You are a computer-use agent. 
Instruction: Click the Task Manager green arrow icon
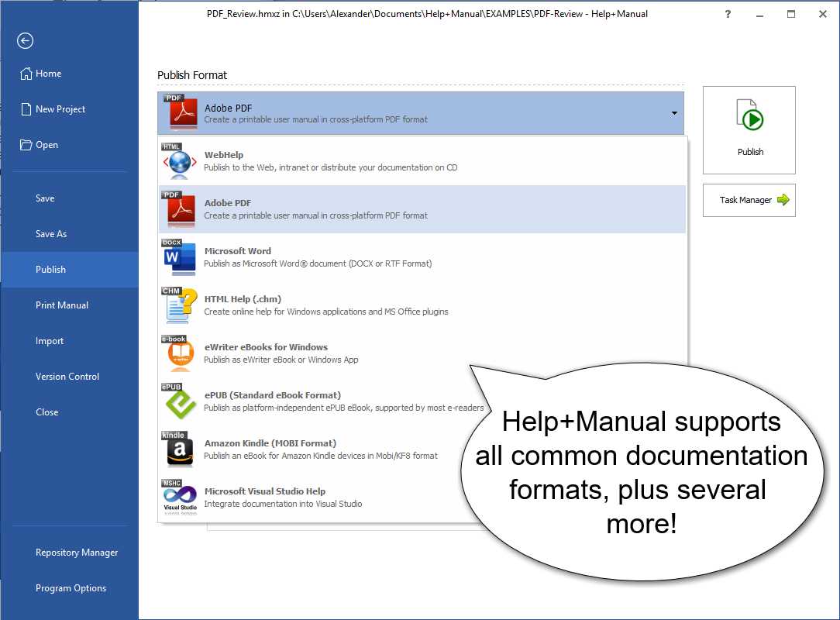click(x=783, y=200)
